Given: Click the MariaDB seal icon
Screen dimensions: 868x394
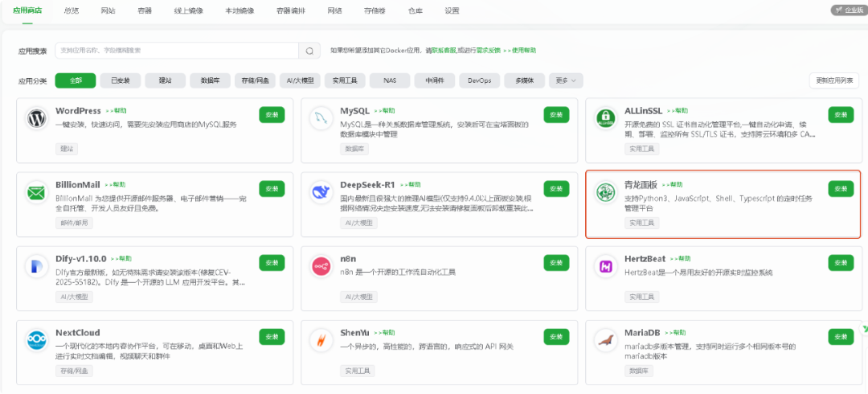Looking at the screenshot, I should tap(605, 341).
